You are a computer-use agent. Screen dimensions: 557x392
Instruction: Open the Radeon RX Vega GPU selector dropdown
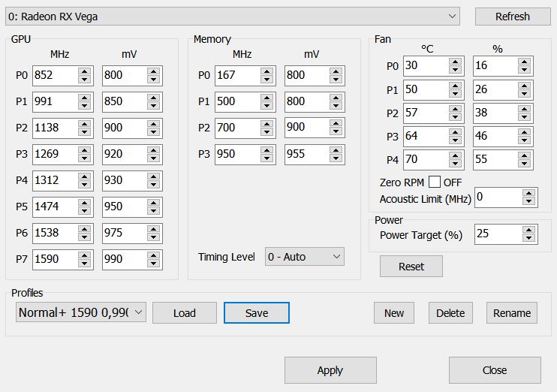(232, 17)
